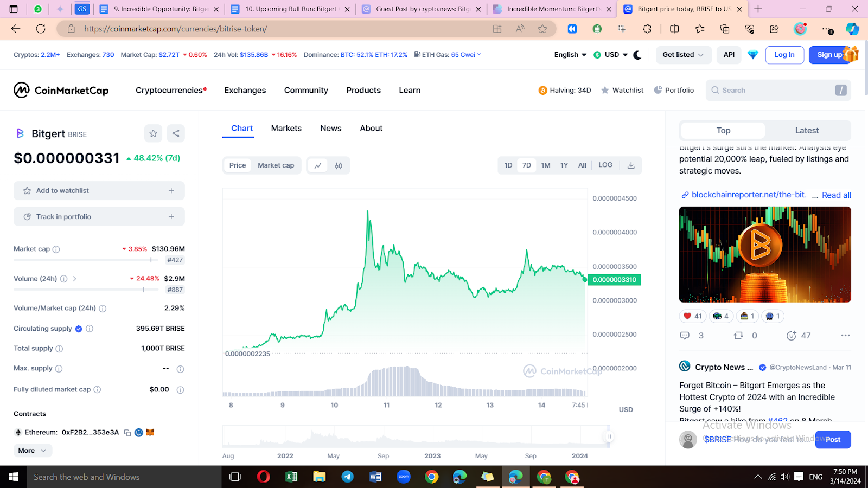Open post options three-dots menu
The image size is (868, 488).
tap(845, 336)
